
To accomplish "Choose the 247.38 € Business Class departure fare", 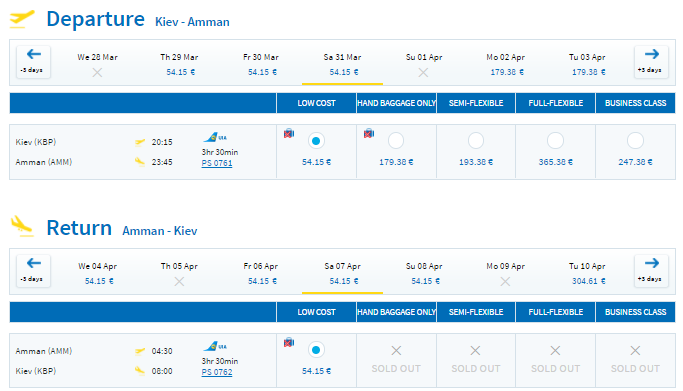I will [x=635, y=141].
